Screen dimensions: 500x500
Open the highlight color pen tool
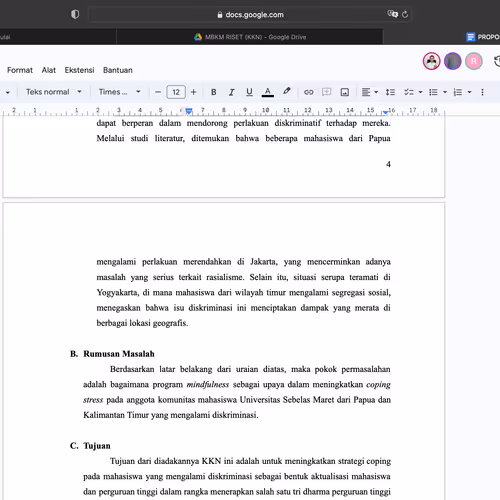(286, 92)
